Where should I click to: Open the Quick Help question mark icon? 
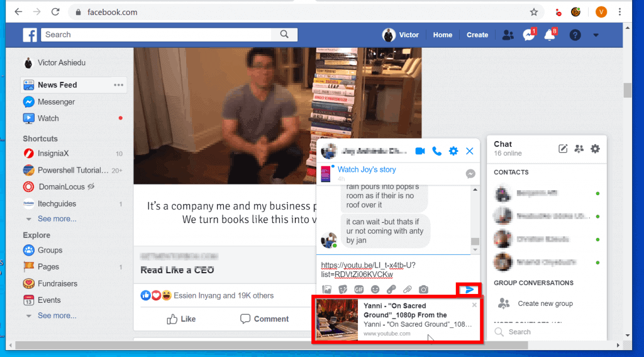(x=575, y=35)
